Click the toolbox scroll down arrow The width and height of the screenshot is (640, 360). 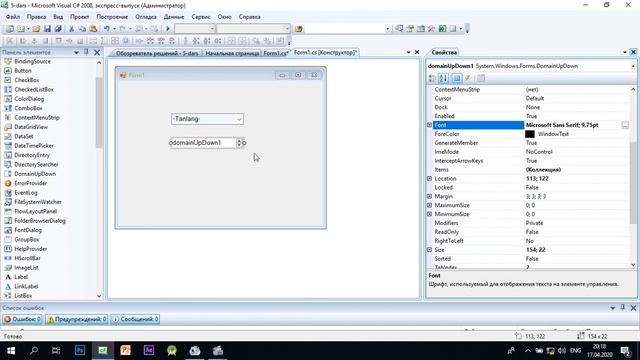pos(99,296)
